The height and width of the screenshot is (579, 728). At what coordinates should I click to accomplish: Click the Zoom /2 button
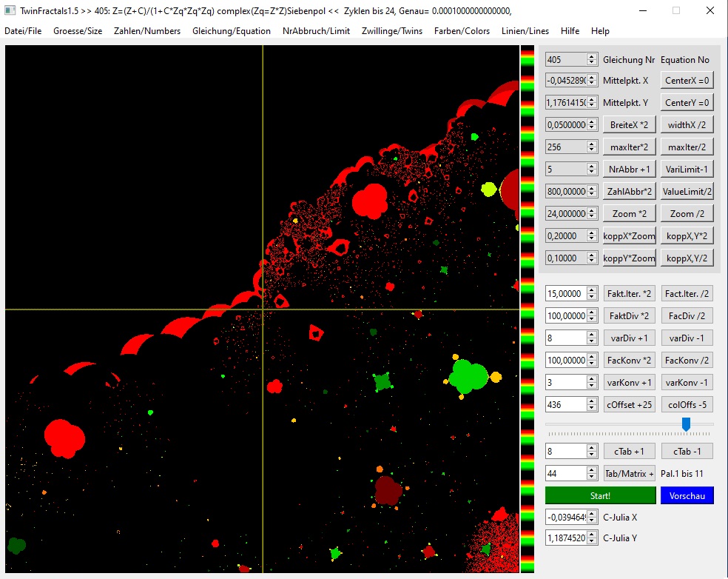(x=687, y=214)
